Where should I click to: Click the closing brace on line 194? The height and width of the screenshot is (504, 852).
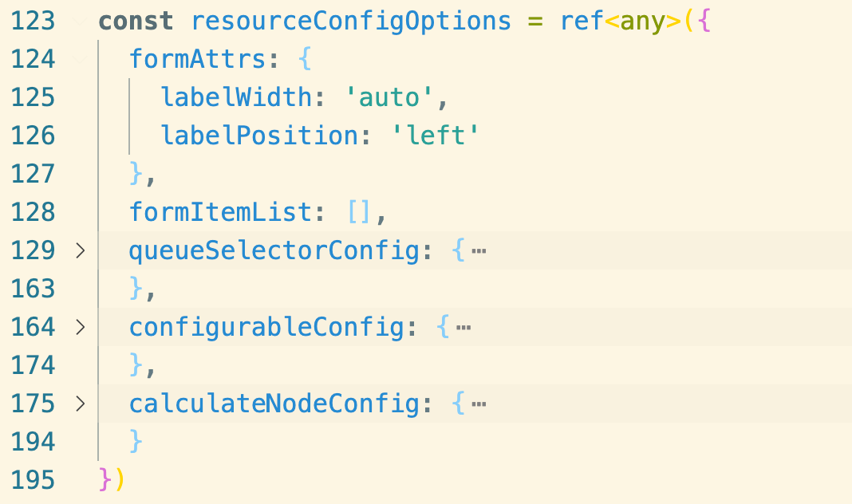(x=136, y=442)
